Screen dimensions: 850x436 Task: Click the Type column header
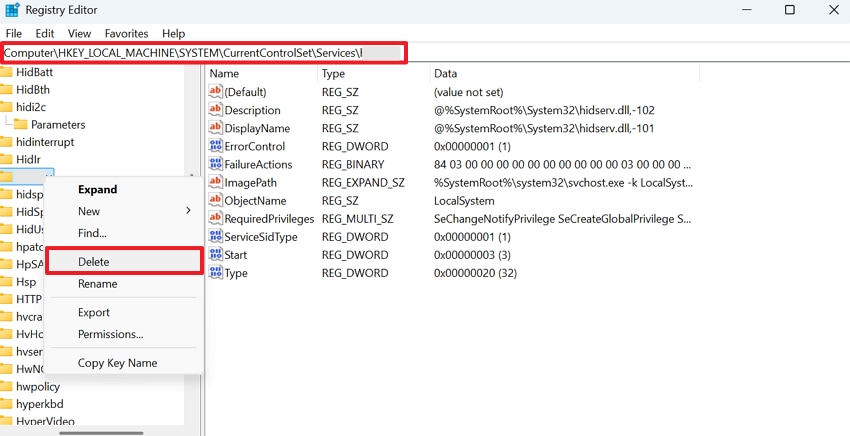374,73
